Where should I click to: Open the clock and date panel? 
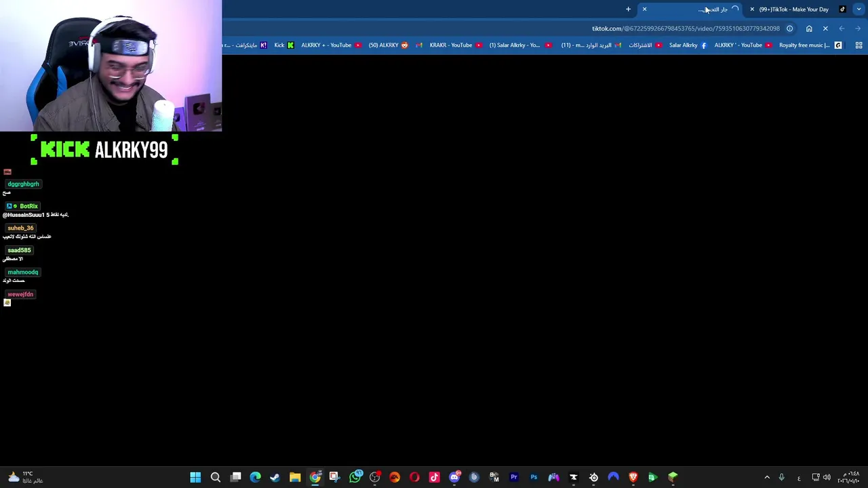click(849, 477)
